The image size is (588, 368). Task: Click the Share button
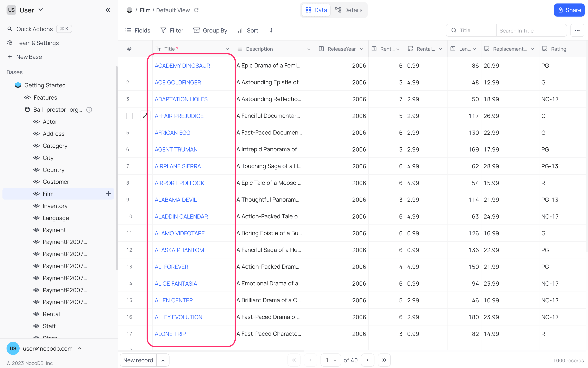tap(569, 10)
